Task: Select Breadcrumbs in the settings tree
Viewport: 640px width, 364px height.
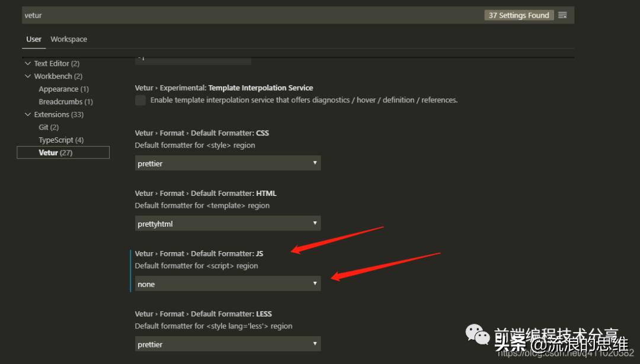Action: pos(65,102)
